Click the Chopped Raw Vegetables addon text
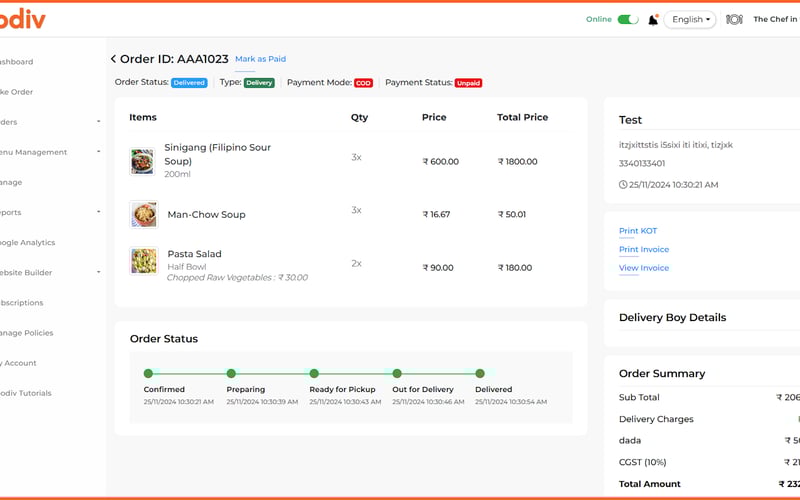Screen dimensions: 800x500 click(237, 278)
